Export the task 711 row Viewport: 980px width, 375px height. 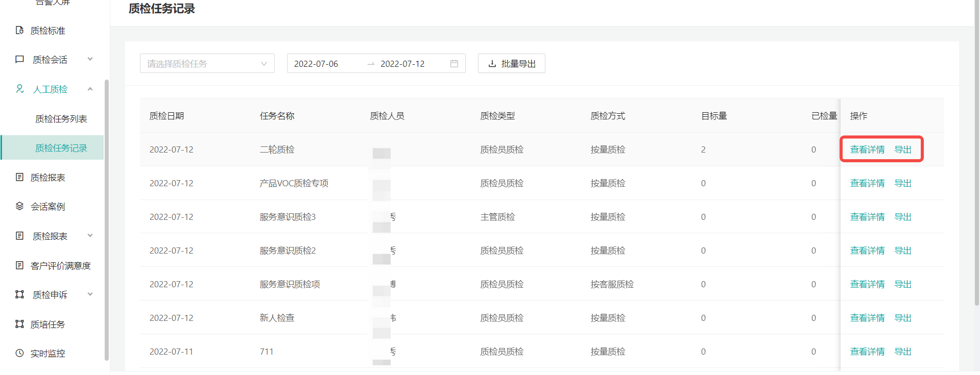pos(903,352)
